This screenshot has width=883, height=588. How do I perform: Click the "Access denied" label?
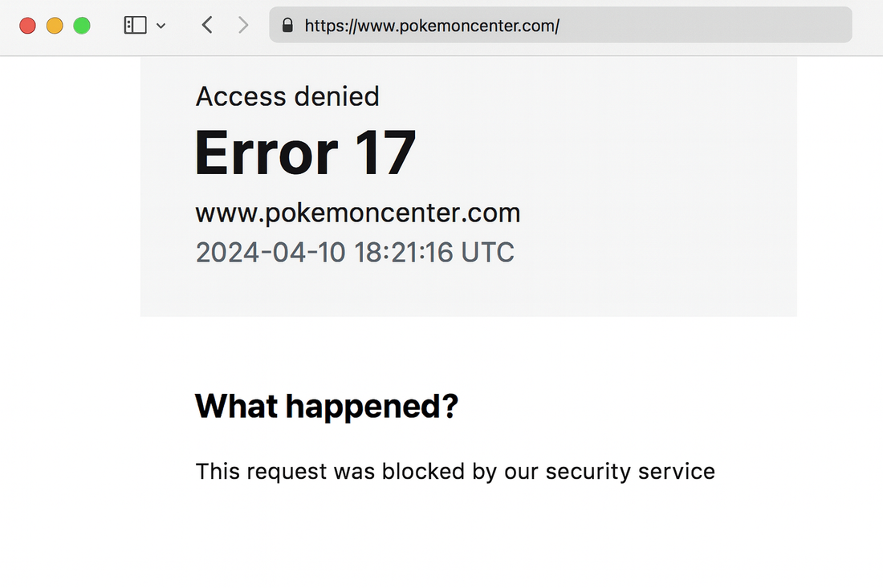click(x=287, y=96)
